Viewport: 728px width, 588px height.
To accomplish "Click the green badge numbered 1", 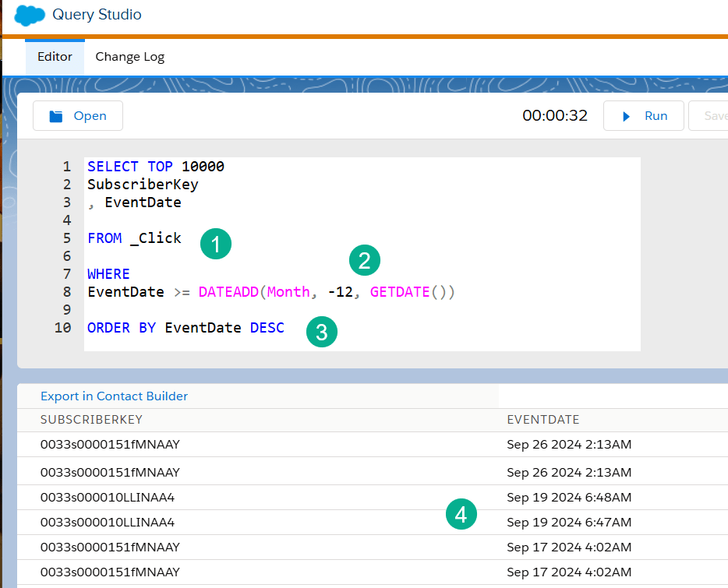I will (x=216, y=244).
